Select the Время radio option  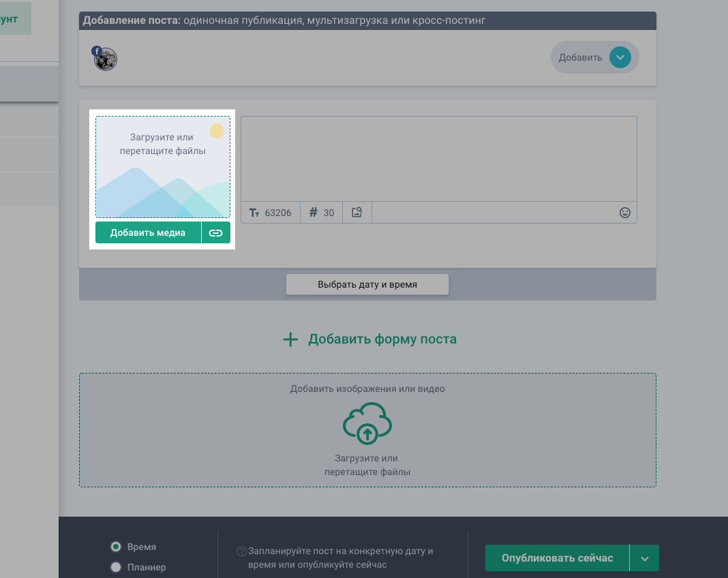[x=116, y=547]
